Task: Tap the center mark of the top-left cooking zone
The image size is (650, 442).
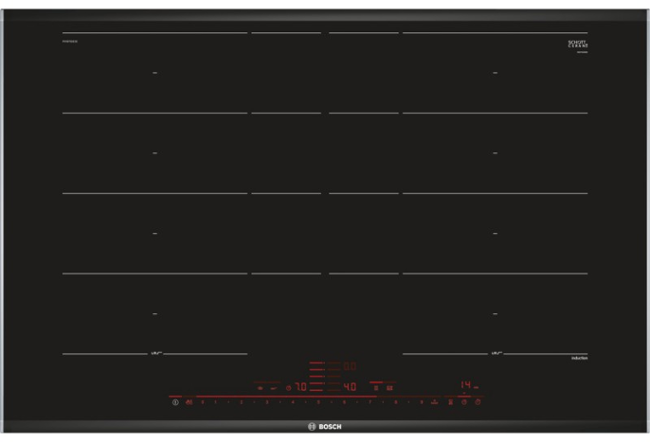Action: pos(155,73)
